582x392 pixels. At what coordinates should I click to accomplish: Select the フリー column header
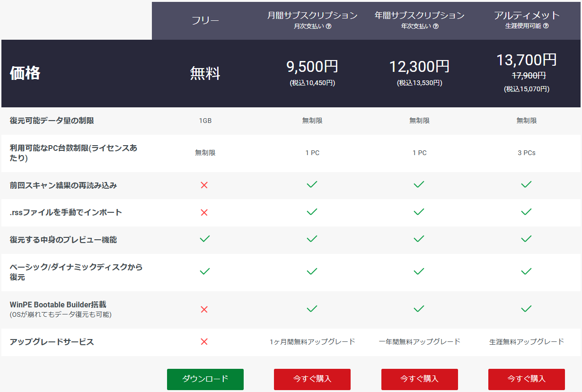205,21
